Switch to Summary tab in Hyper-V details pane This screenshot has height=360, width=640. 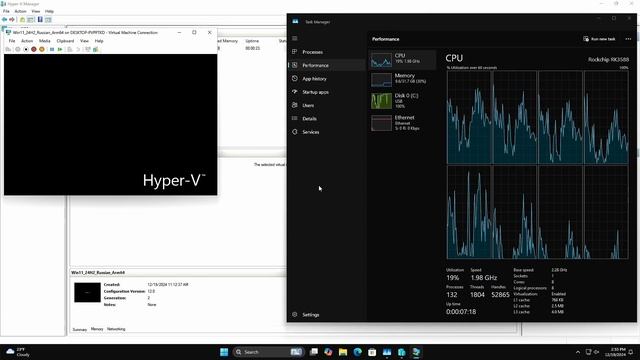80,329
